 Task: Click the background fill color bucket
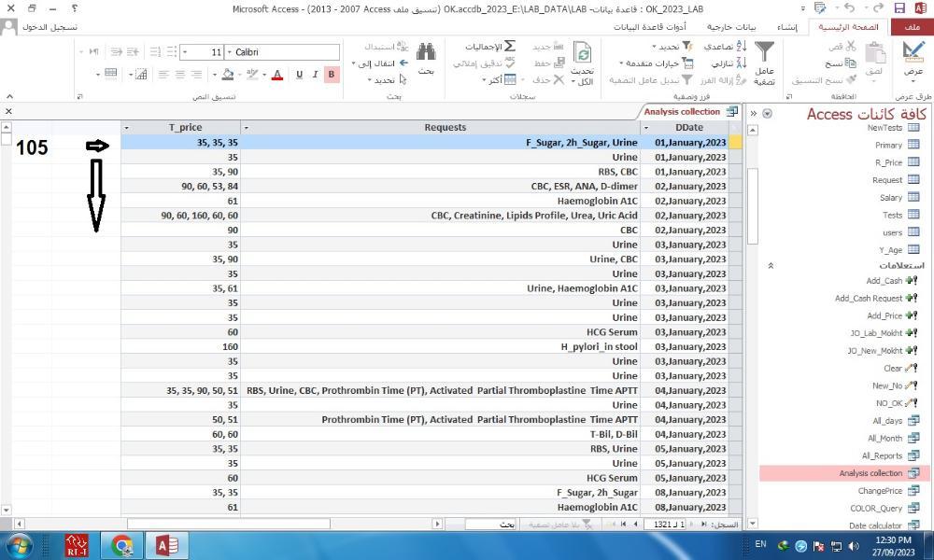point(228,75)
